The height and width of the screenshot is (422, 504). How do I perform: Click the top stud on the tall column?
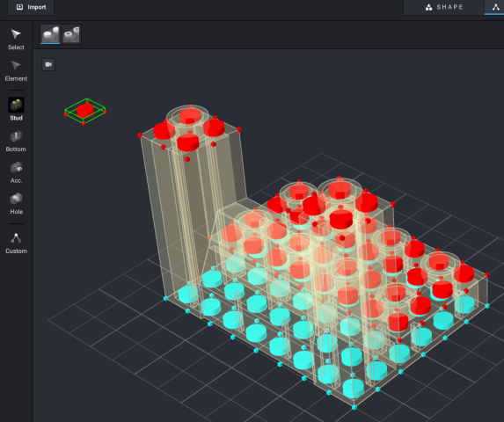coord(190,116)
